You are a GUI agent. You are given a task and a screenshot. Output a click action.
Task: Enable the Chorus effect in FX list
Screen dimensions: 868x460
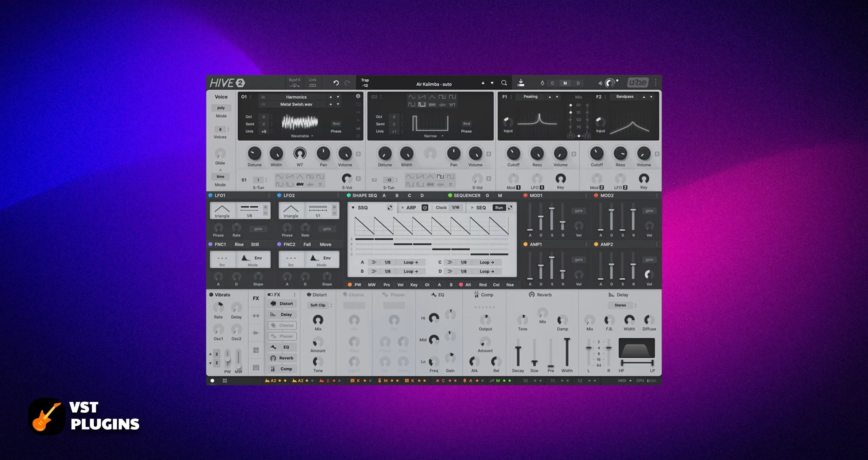(x=282, y=325)
